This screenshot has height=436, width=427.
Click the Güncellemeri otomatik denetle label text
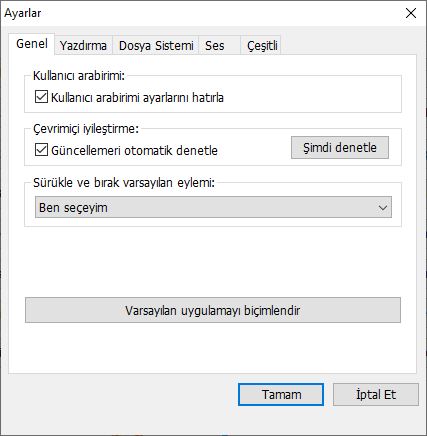(134, 151)
